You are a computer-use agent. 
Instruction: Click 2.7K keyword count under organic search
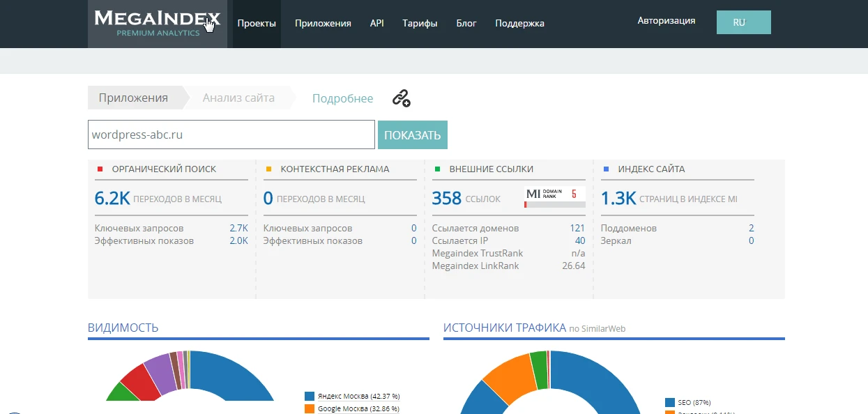[238, 228]
